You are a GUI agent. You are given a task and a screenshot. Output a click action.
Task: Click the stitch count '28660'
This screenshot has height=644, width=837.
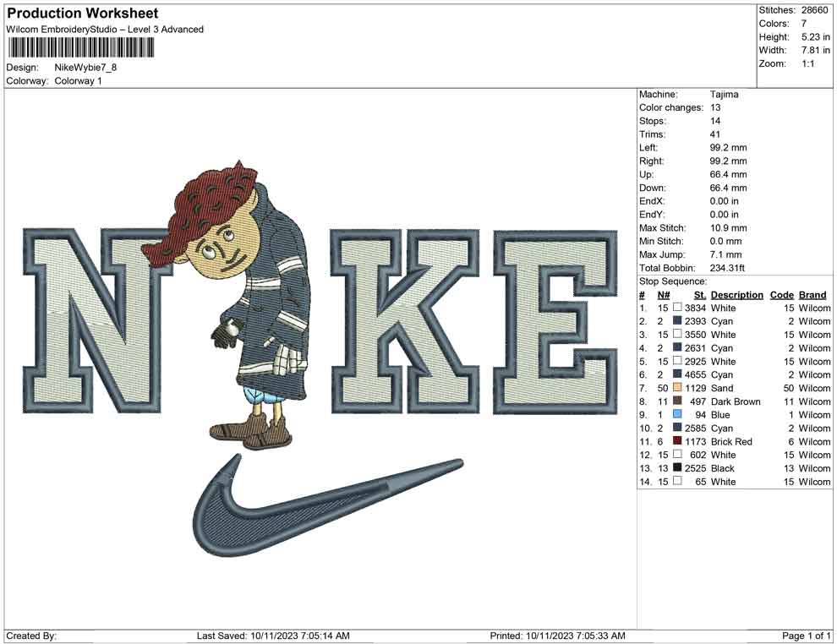(814, 10)
